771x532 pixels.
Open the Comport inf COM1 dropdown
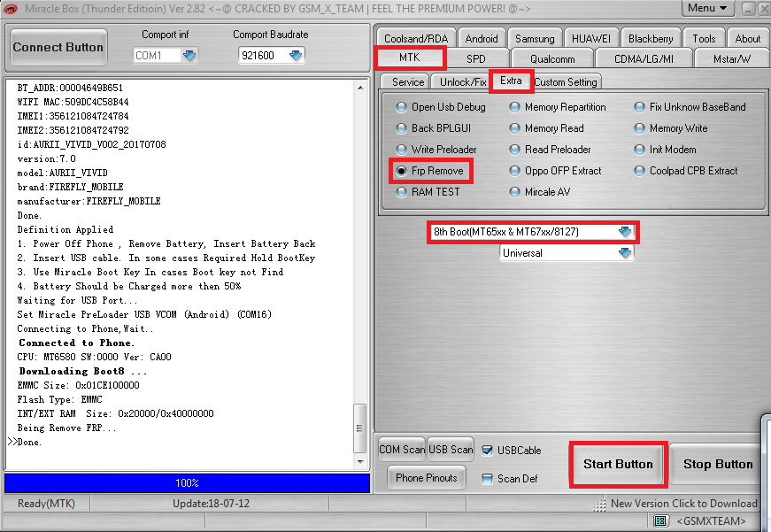point(189,56)
